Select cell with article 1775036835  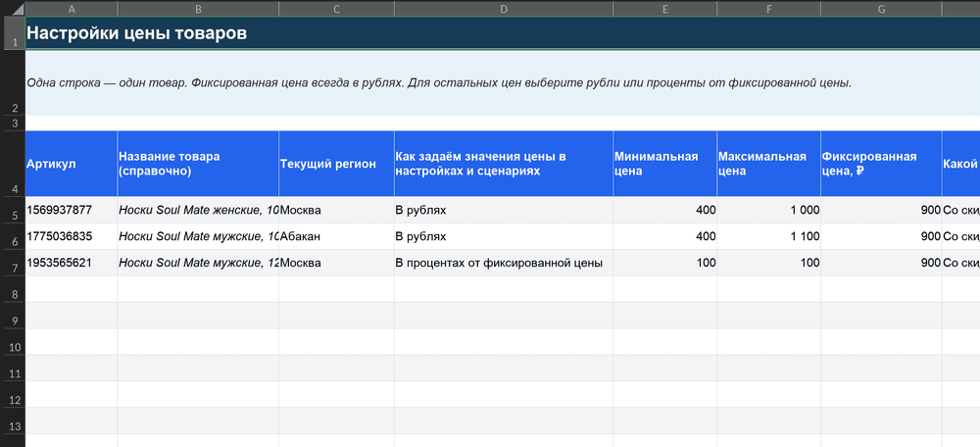click(72, 236)
